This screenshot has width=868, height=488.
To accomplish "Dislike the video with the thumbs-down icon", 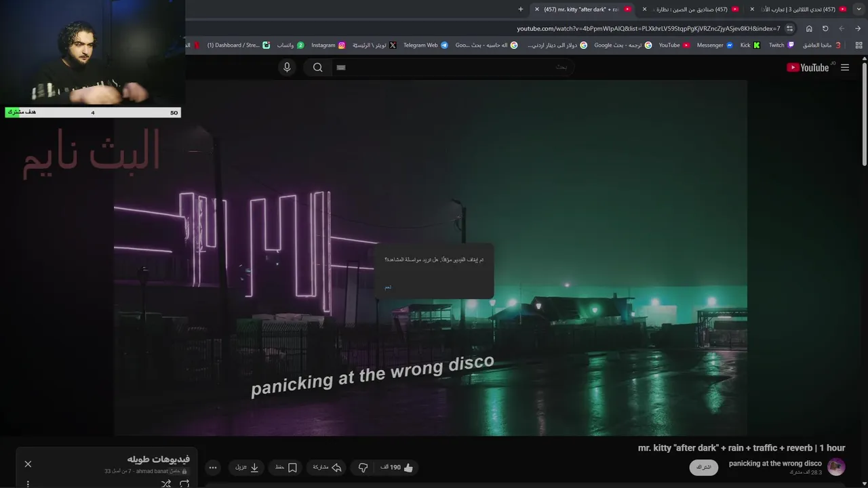I will click(363, 467).
